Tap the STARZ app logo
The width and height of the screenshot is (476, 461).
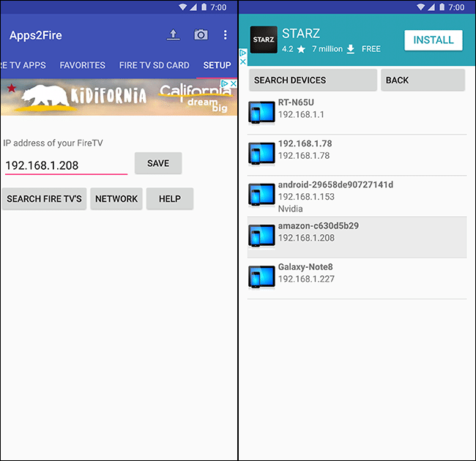point(264,40)
